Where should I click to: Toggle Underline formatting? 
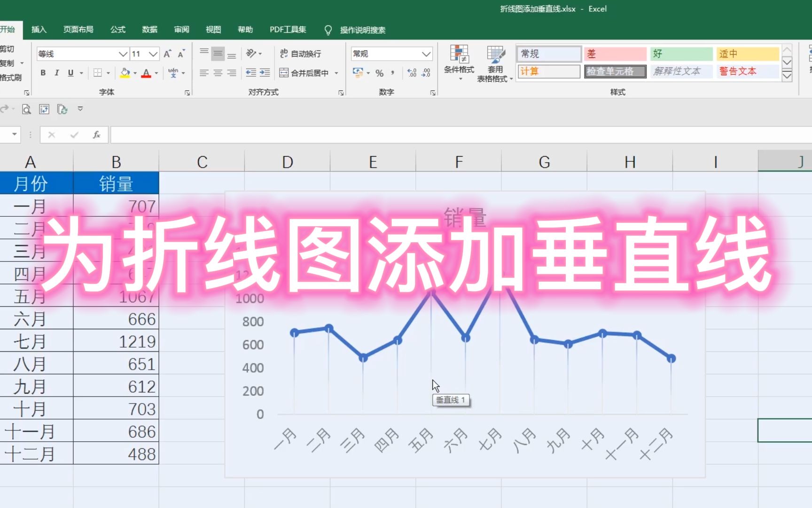tap(70, 72)
